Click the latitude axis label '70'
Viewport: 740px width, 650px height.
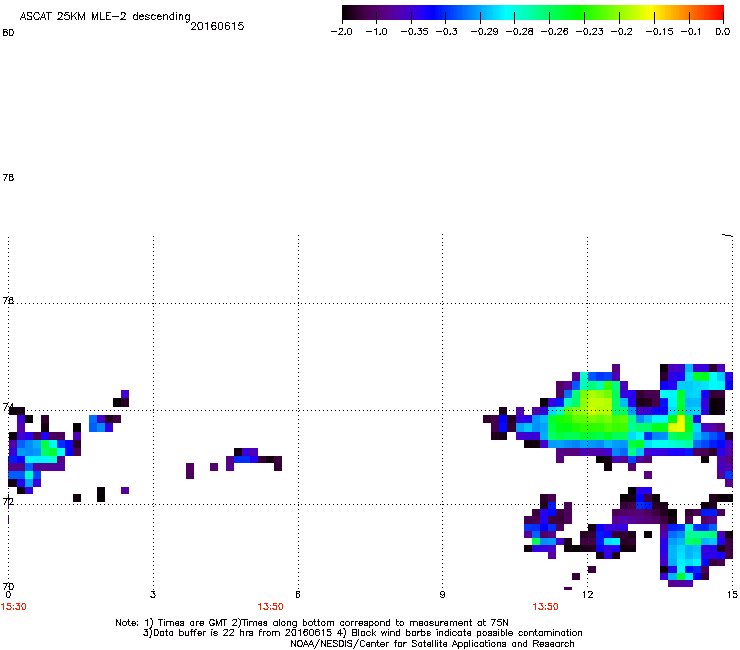pyautogui.click(x=8, y=586)
